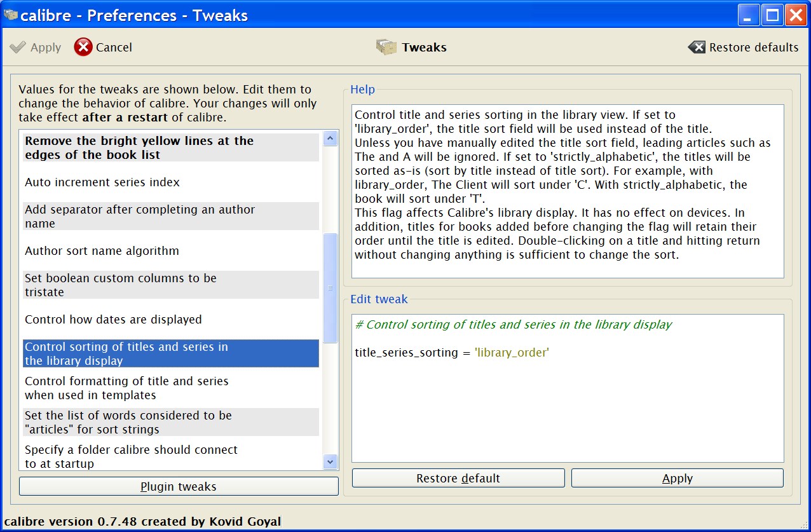
Task: Click the grey Apply checkmark in toolbar
Action: tap(18, 47)
